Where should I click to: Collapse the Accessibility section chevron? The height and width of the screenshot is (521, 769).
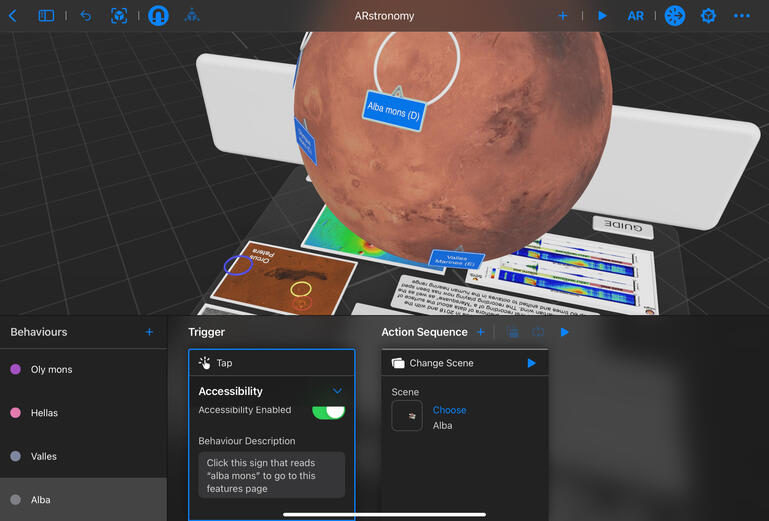(337, 391)
